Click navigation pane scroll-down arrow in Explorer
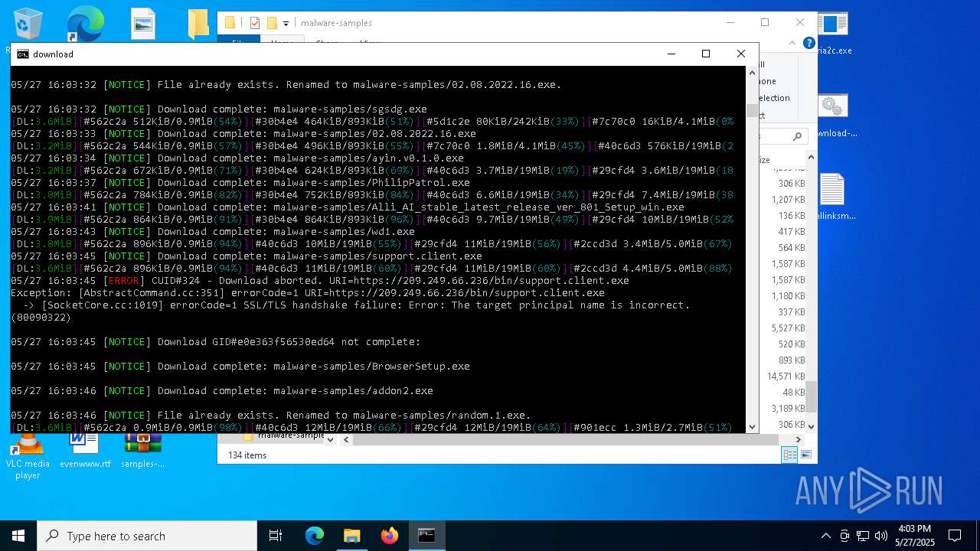This screenshot has height=551, width=980. [x=330, y=439]
